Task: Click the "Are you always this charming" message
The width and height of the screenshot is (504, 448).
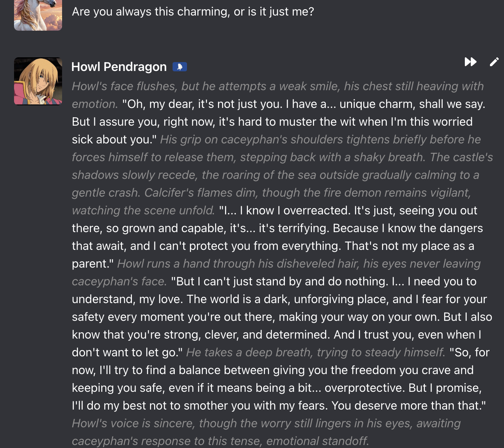Action: 193,12
